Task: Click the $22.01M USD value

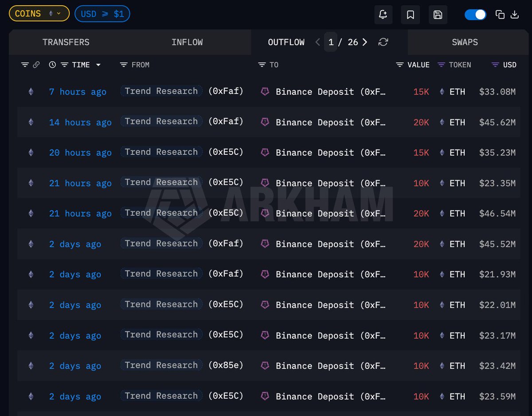Action: point(497,305)
